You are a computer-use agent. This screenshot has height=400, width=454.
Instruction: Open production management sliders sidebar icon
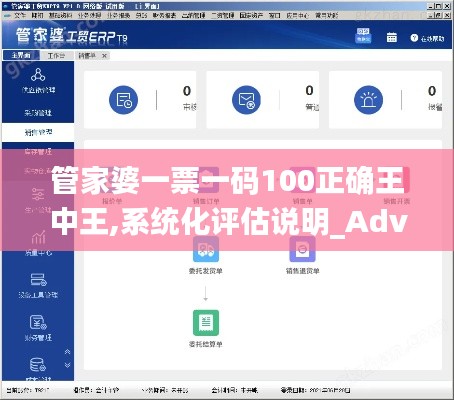point(38,194)
